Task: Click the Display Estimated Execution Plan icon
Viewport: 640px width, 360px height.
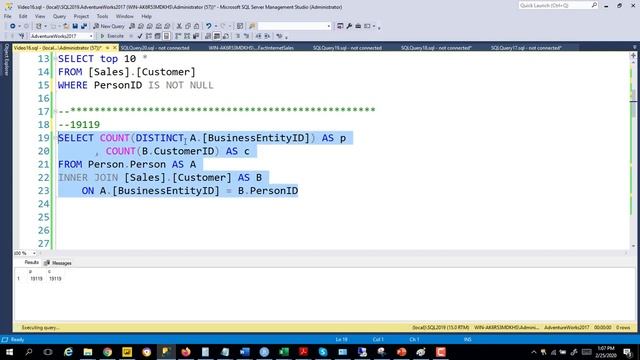Action: (149, 36)
